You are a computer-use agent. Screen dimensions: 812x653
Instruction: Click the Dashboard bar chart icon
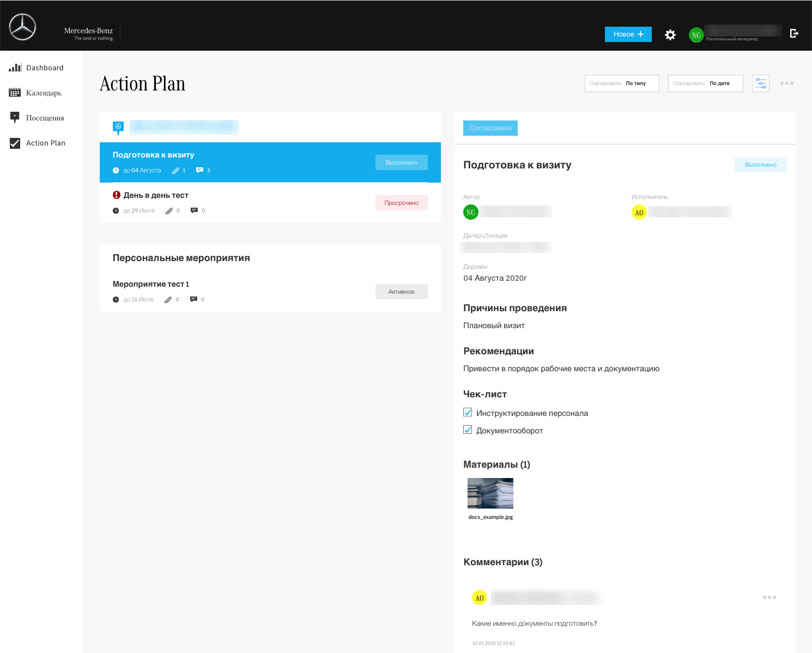pos(15,68)
